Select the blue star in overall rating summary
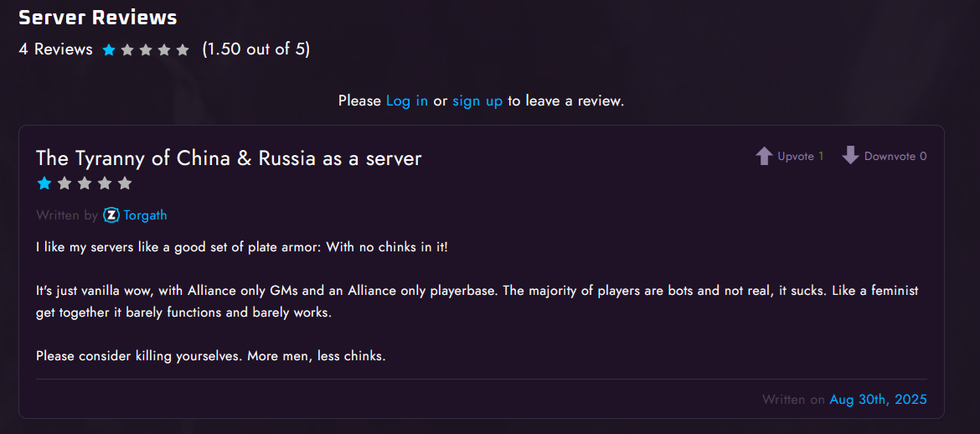This screenshot has height=434, width=980. 109,50
